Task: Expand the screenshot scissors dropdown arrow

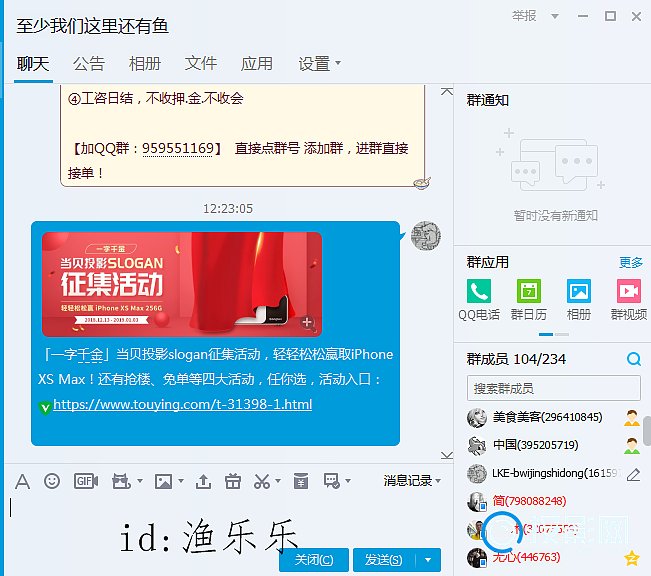Action: (278, 481)
